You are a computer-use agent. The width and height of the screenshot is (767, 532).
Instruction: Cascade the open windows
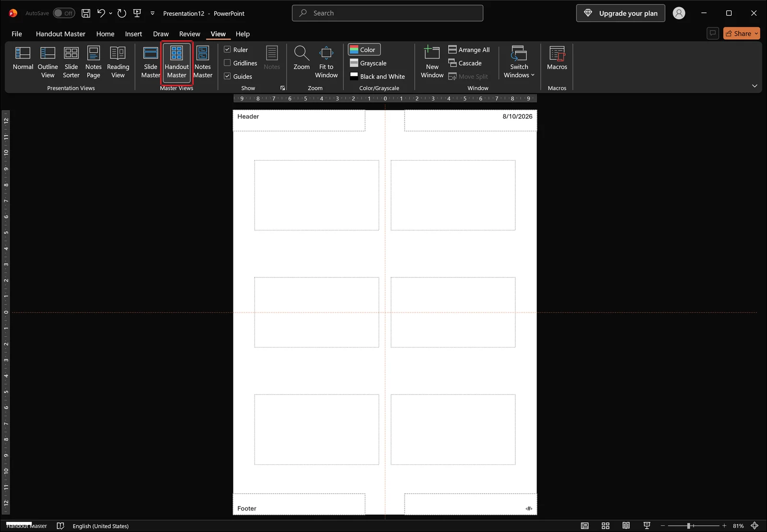tap(465, 63)
